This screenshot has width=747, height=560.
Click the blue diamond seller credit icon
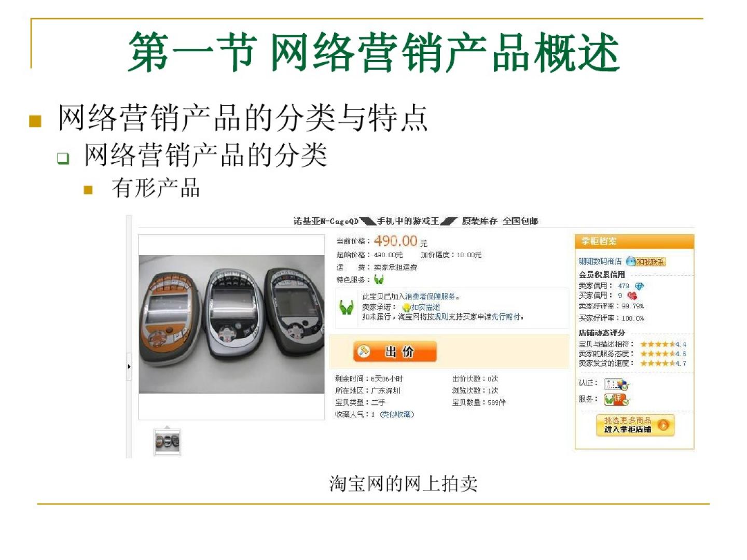639,286
